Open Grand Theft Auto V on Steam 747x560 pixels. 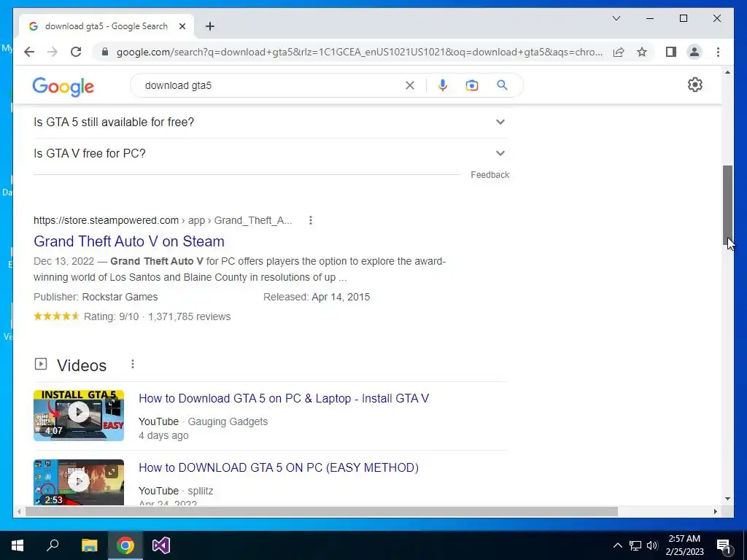tap(128, 241)
